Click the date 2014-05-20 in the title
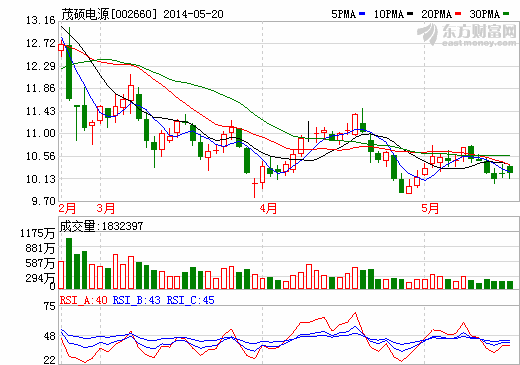The image size is (520, 365). point(193,14)
